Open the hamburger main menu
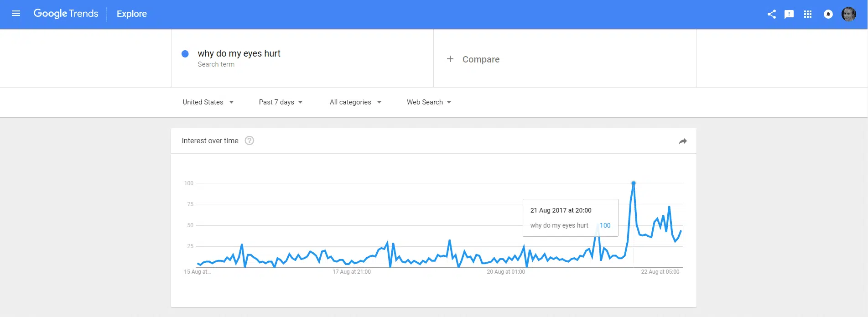The image size is (868, 317). tap(16, 14)
